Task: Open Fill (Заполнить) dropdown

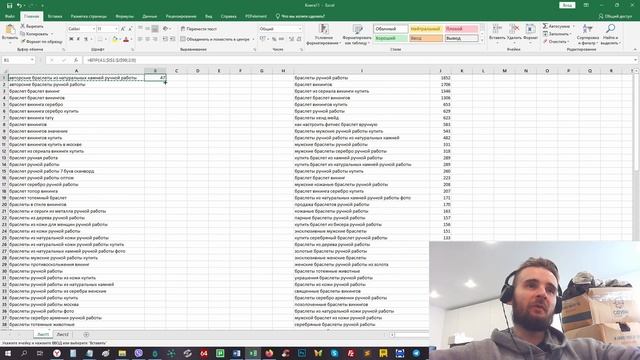Action: pyautogui.click(x=557, y=34)
